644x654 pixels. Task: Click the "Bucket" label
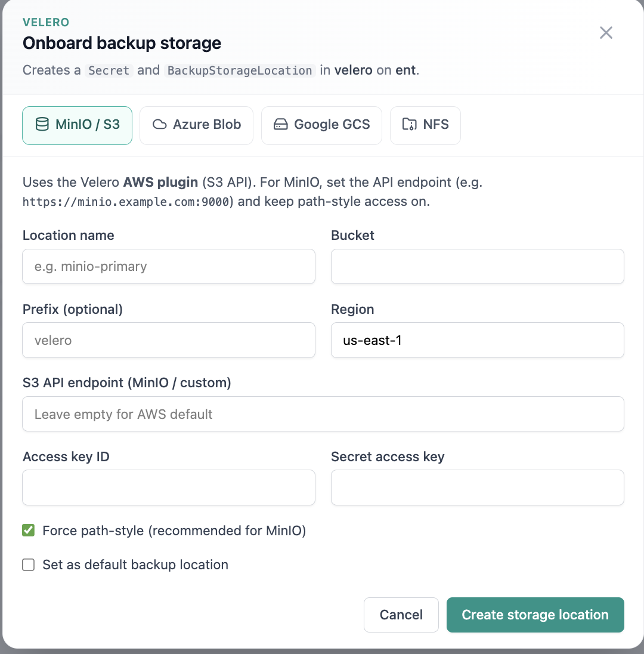click(352, 235)
